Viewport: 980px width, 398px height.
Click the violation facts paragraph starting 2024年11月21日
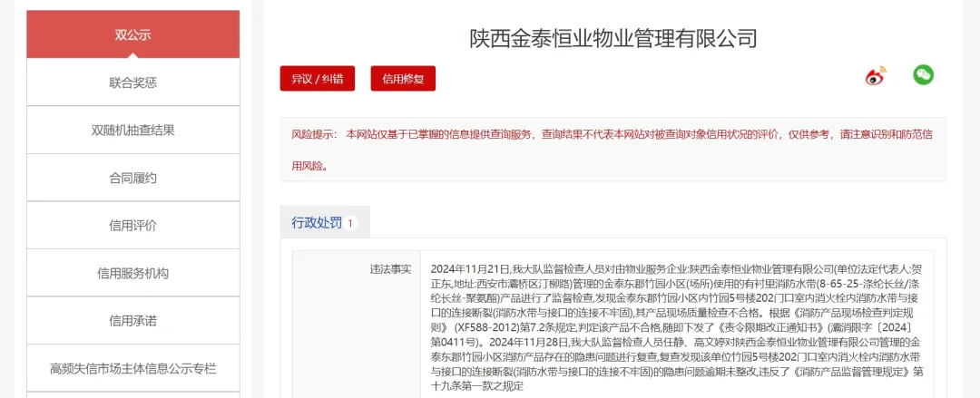pos(677,327)
